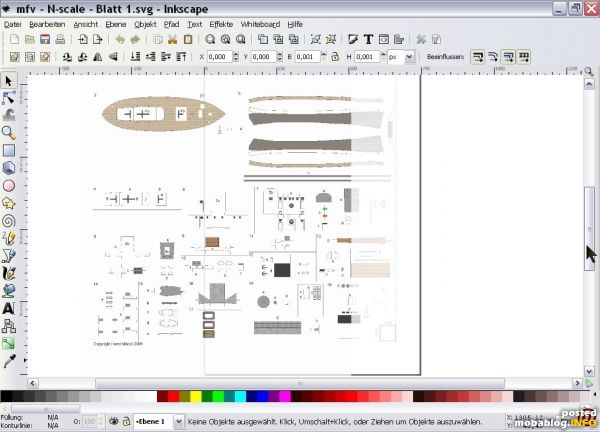Toggle the width/height lock ratio
Image resolution: width=600 pixels, height=432 pixels.
pyautogui.click(x=335, y=57)
